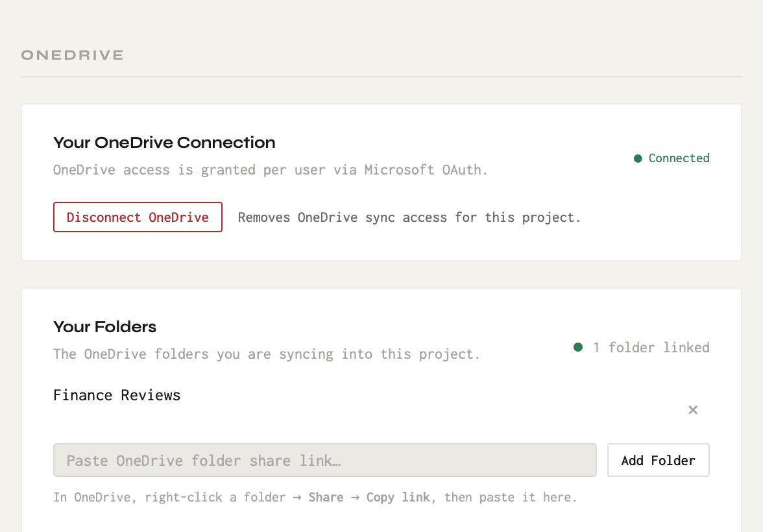Remove the Finance Reviews folder with the X

pos(693,410)
